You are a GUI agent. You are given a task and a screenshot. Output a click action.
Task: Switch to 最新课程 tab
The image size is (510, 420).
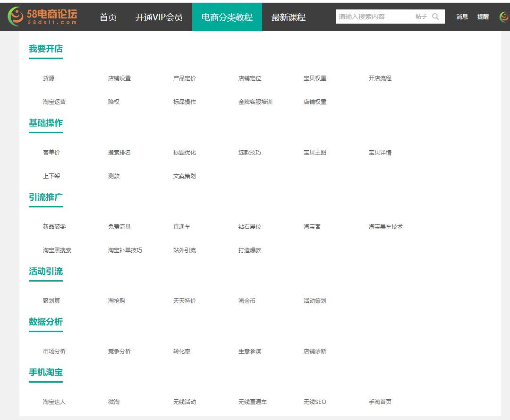(289, 17)
